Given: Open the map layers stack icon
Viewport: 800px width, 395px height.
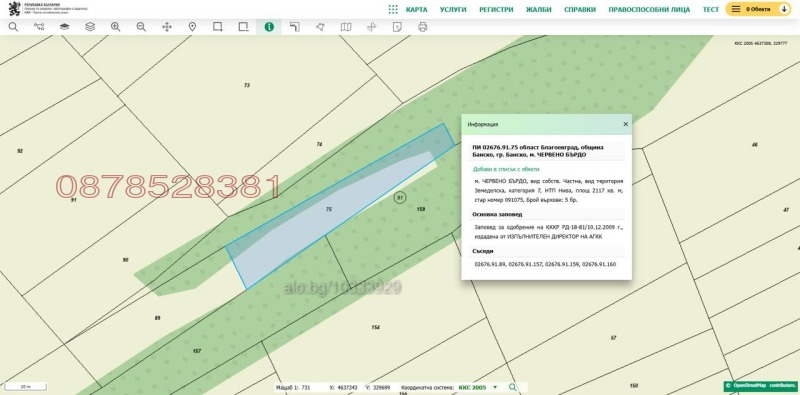Looking at the screenshot, I should (90, 27).
